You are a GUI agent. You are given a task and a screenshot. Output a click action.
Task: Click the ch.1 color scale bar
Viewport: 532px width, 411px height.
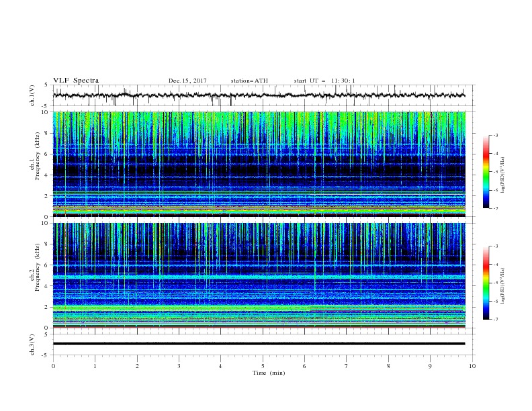tap(486, 172)
